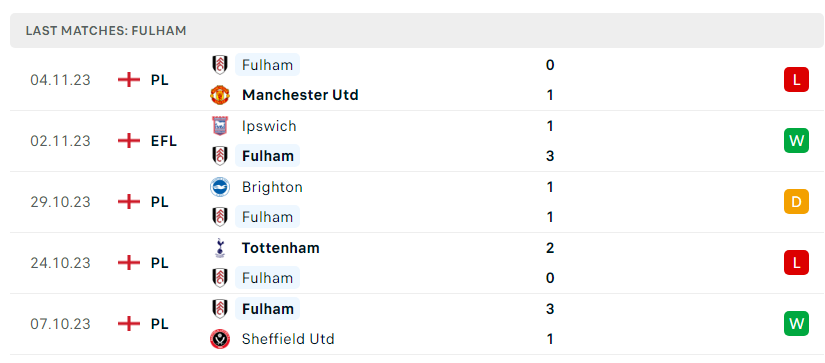
Task: Click the Ipswich club crest
Action: click(219, 126)
